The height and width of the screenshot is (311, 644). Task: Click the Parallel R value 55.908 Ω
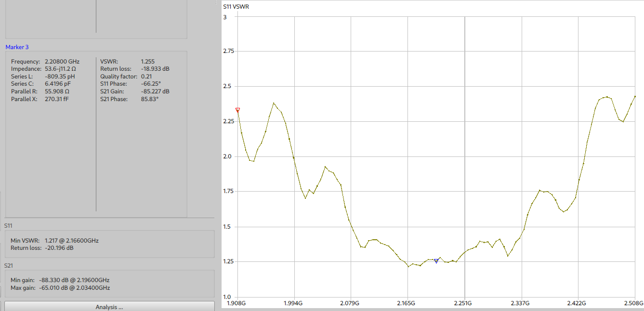point(57,91)
